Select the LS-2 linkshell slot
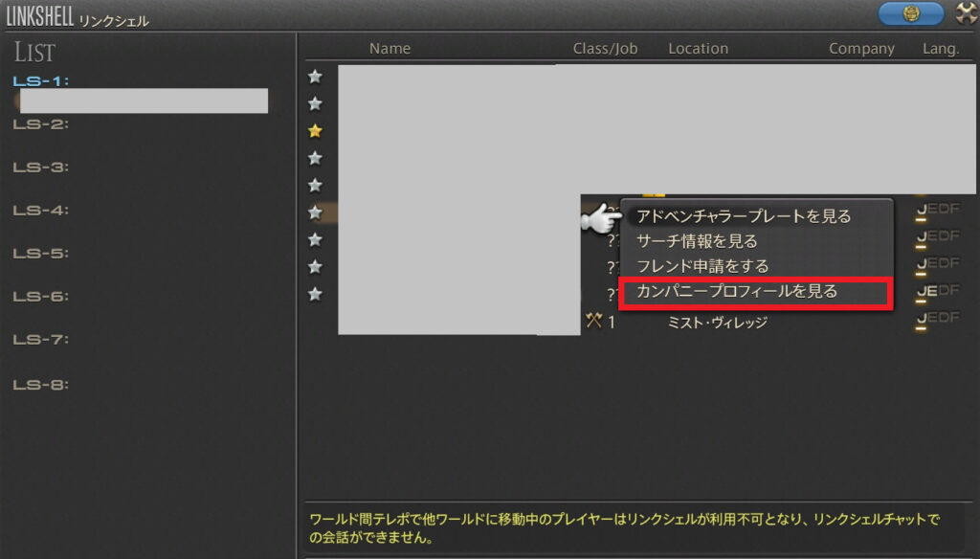 coord(41,123)
